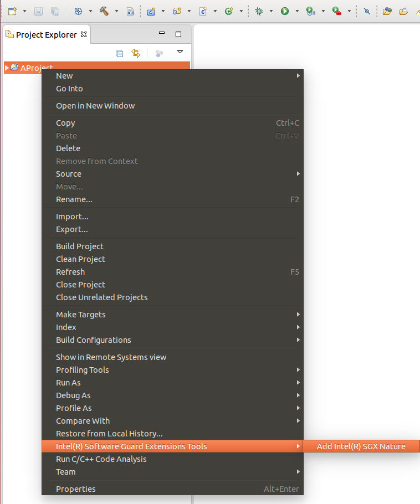
Task: Expand the AProject tree node arrow
Action: point(7,68)
